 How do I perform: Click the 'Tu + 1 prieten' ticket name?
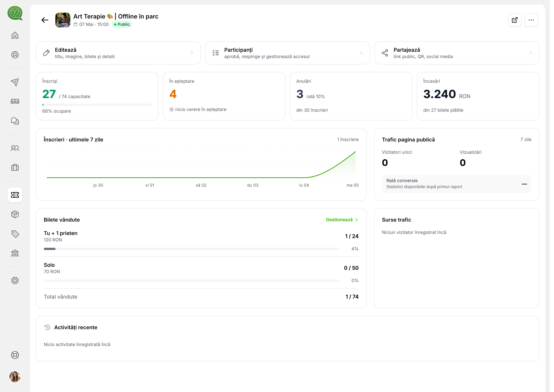(61, 233)
